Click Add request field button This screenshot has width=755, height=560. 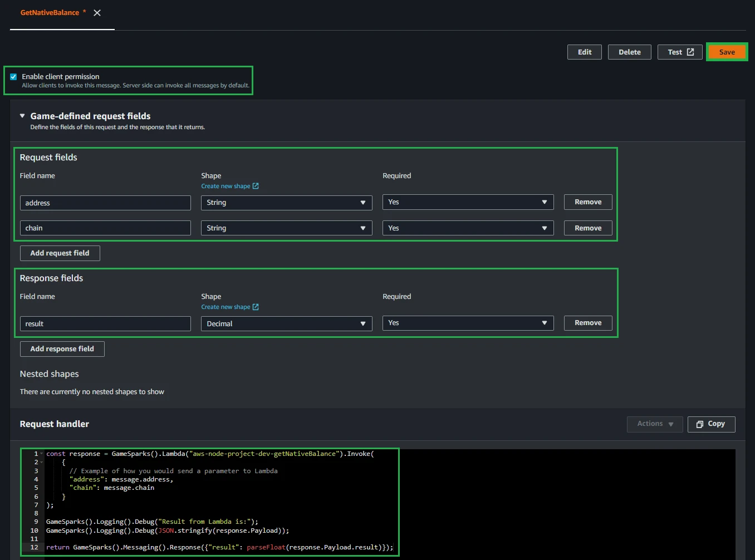60,253
